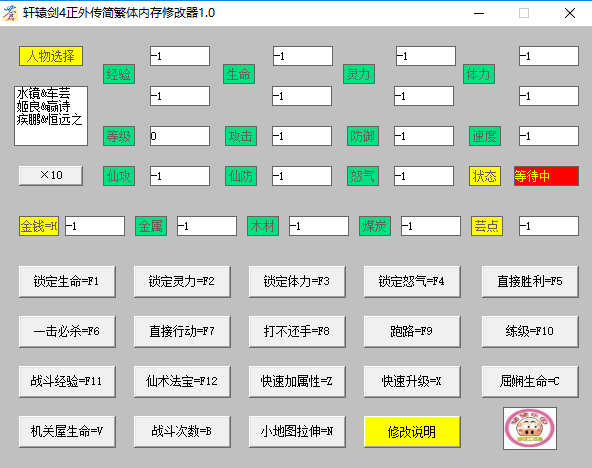Open the yellow 修改说明 button
This screenshot has width=592, height=468.
412,432
